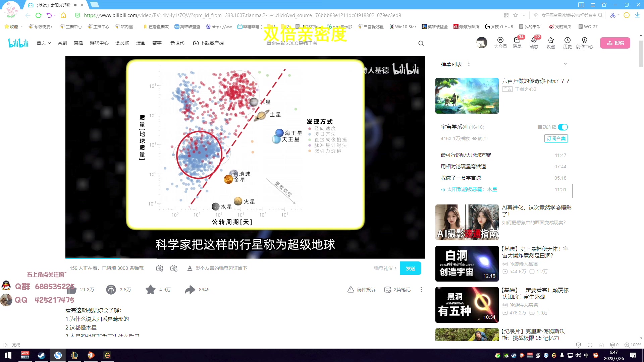Toggle the danmaku style settings icon
Image resolution: width=644 pixels, height=362 pixels.
tap(174, 268)
